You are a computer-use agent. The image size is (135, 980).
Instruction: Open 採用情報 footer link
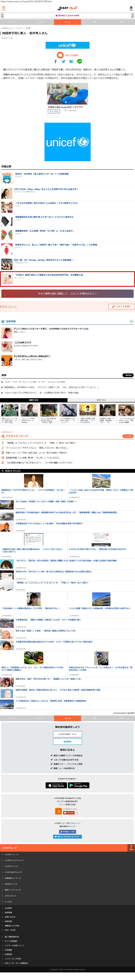[x=8, y=912]
